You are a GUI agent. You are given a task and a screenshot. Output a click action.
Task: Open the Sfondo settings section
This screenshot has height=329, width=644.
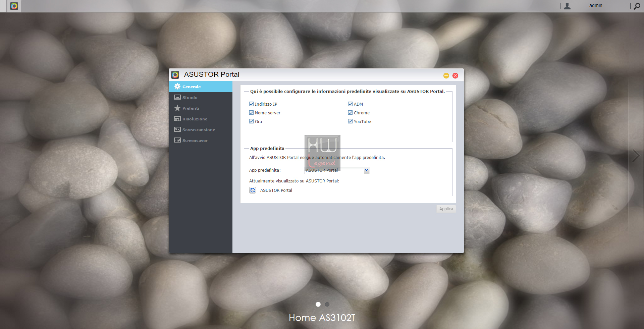pos(201,97)
